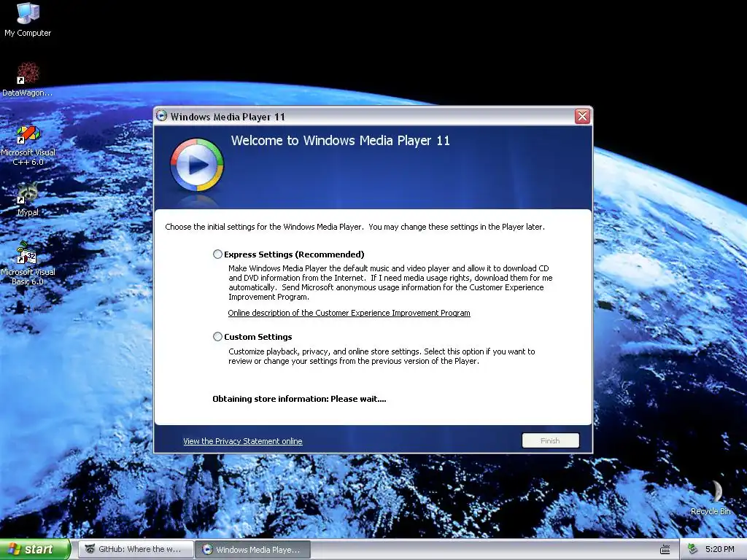Click the 5:20 PM system clock
This screenshot has height=560, width=747.
coord(719,549)
